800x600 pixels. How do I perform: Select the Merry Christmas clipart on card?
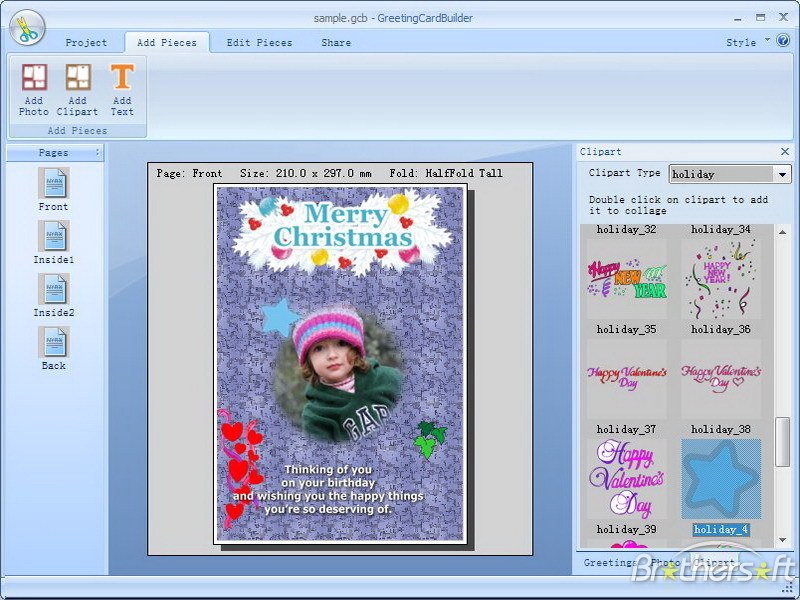coord(342,231)
